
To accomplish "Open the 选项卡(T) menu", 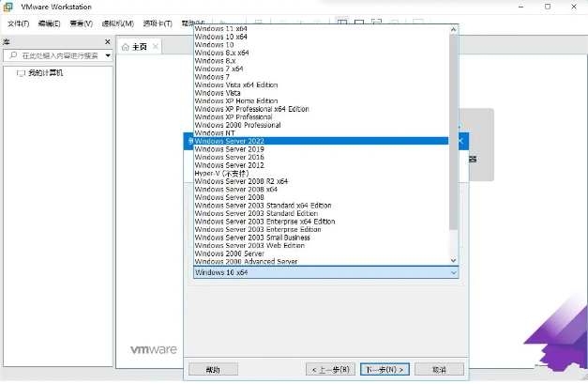I will [x=158, y=23].
